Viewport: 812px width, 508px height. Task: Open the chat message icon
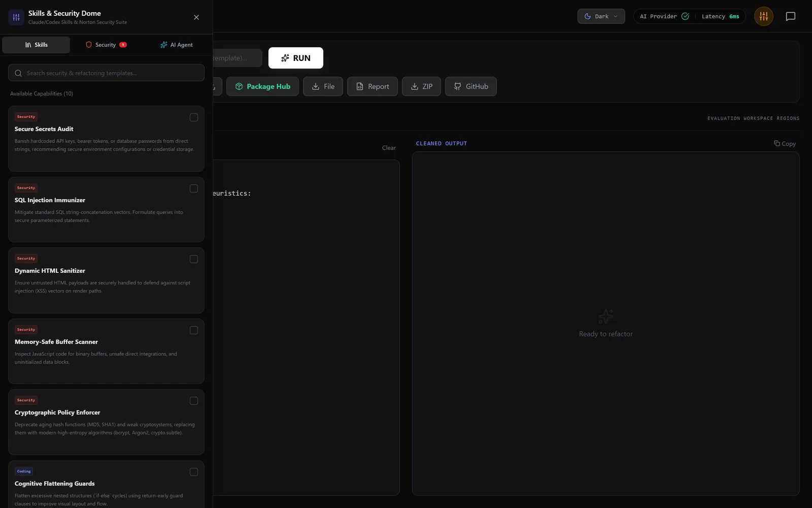pos(791,16)
